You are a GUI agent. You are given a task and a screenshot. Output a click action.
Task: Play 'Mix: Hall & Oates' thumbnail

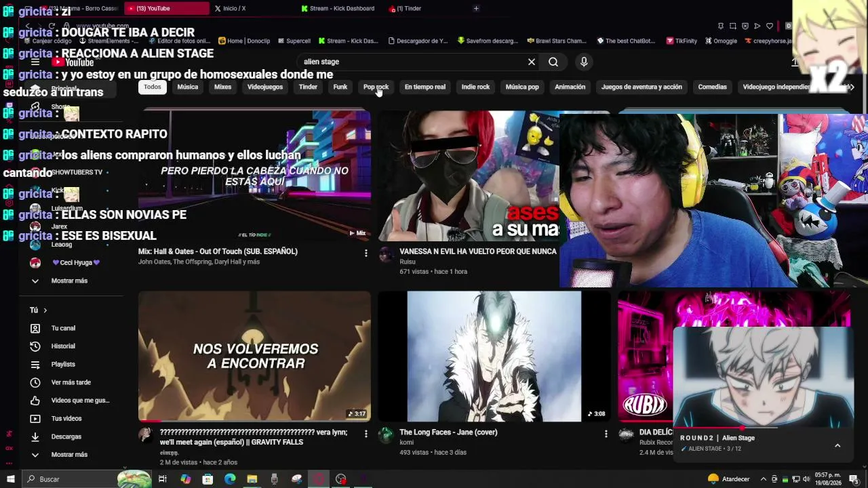[x=254, y=176]
